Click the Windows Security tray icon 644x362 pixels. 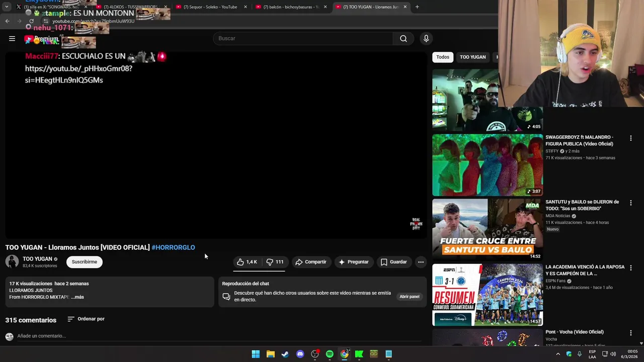click(569, 354)
